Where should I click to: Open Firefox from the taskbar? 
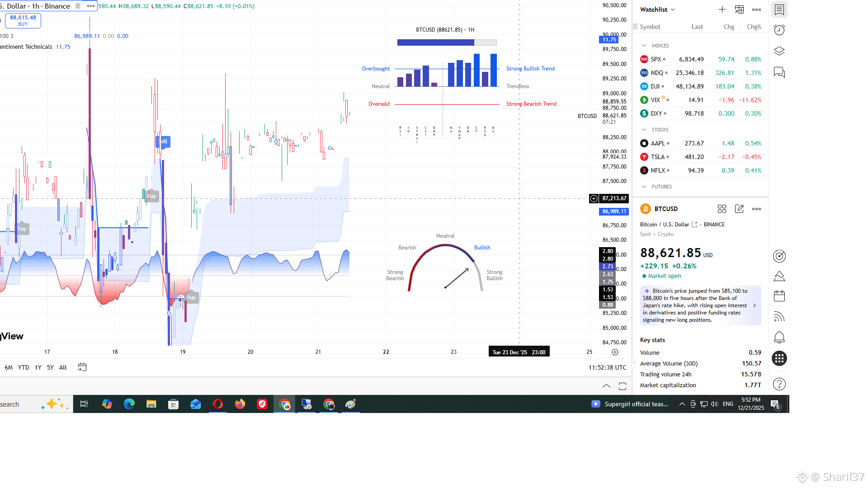(x=240, y=404)
